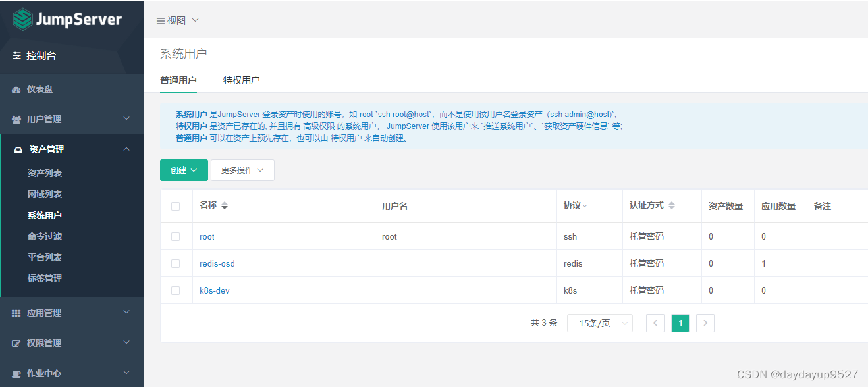
Task: Click the 控制台 switcher icon
Action: click(17, 56)
